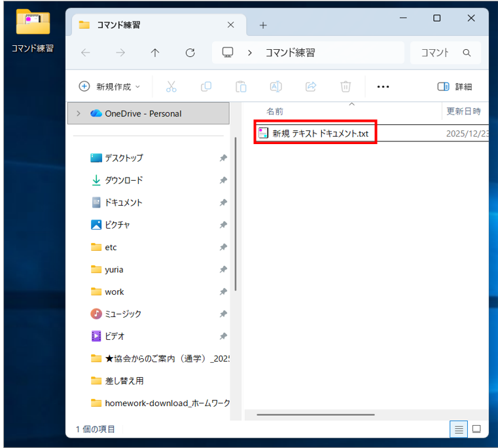Click the Rename icon in toolbar

tap(276, 86)
